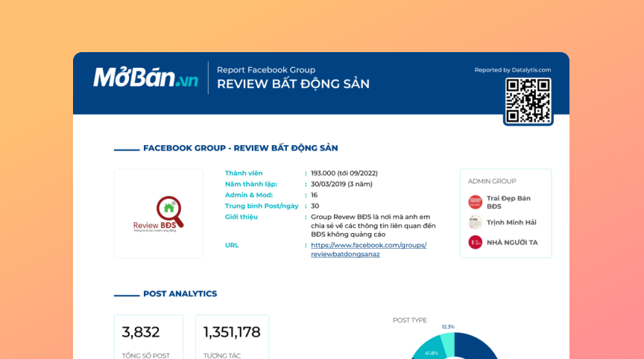Click 'FACEBOOK GROUP - REVIEW BẤT ĐỘNG SẢN' heading
Image resolution: width=644 pixels, height=359 pixels.
coord(240,148)
